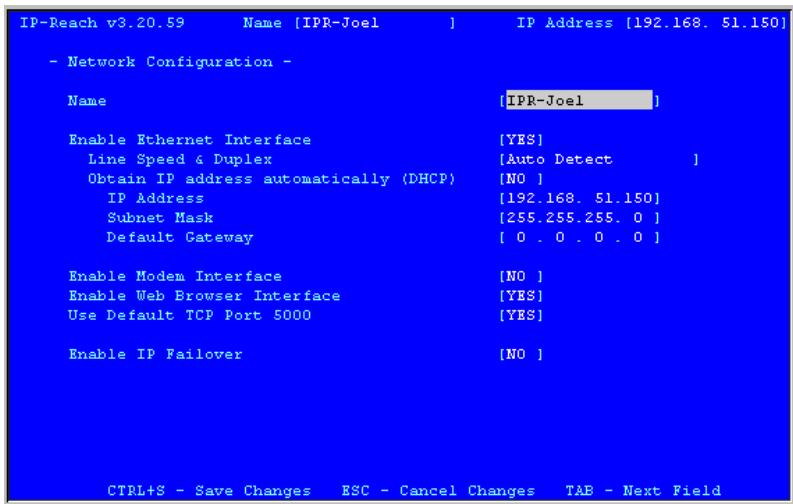The image size is (793, 504).
Task: Click the header IP Address 192.168.51.150
Action: coord(652,23)
